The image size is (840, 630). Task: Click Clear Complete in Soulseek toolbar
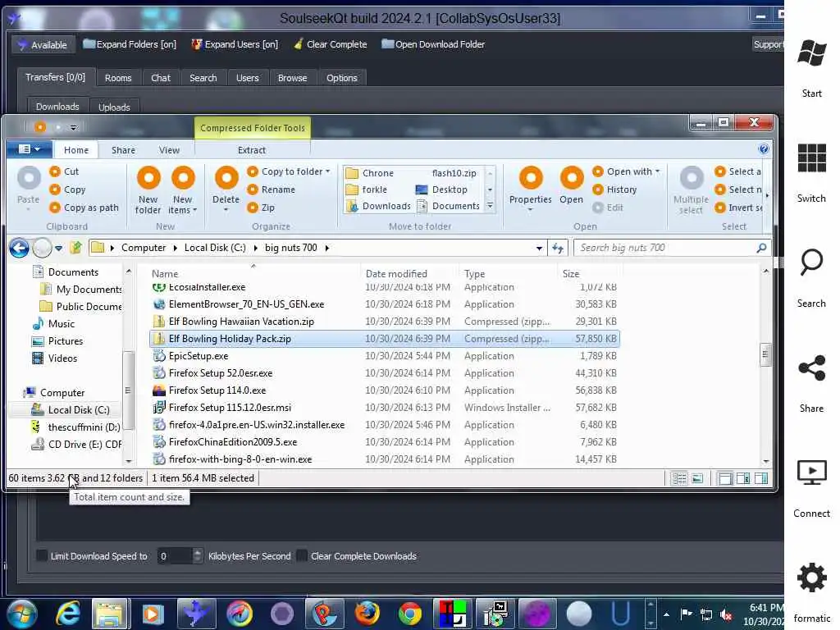pos(331,44)
